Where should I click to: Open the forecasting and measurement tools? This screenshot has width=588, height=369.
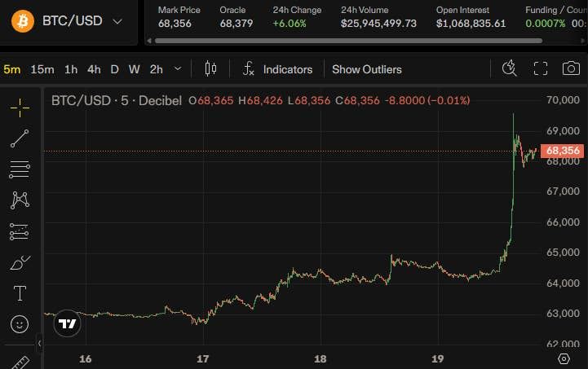click(x=20, y=231)
